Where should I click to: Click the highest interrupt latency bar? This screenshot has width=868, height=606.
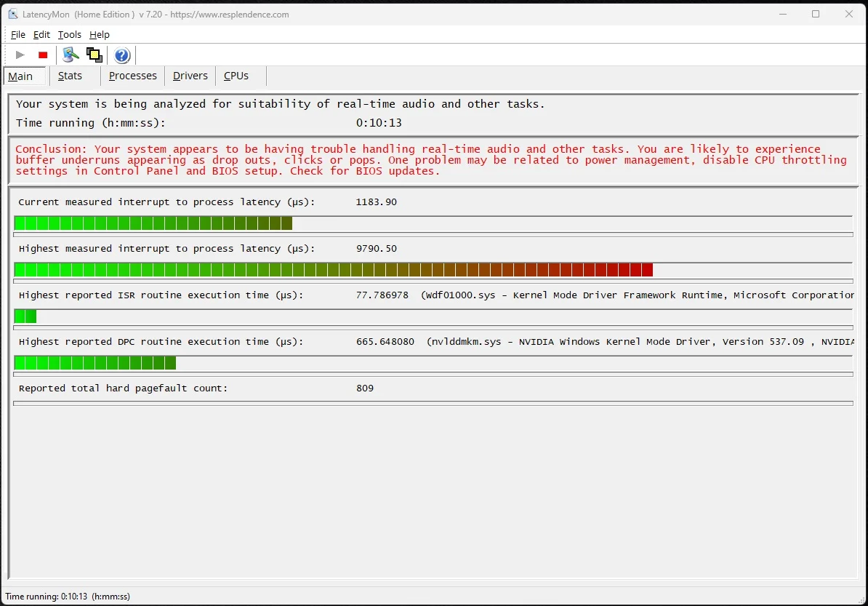(433, 270)
